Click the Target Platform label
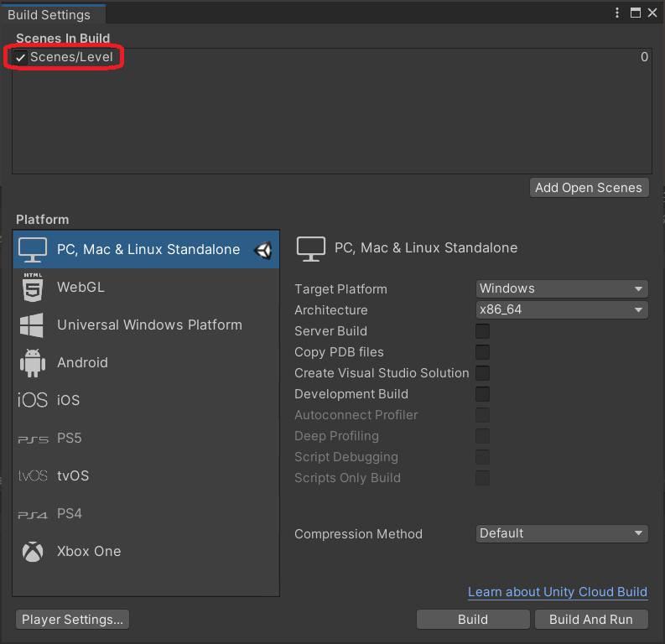665x644 pixels. click(x=340, y=289)
